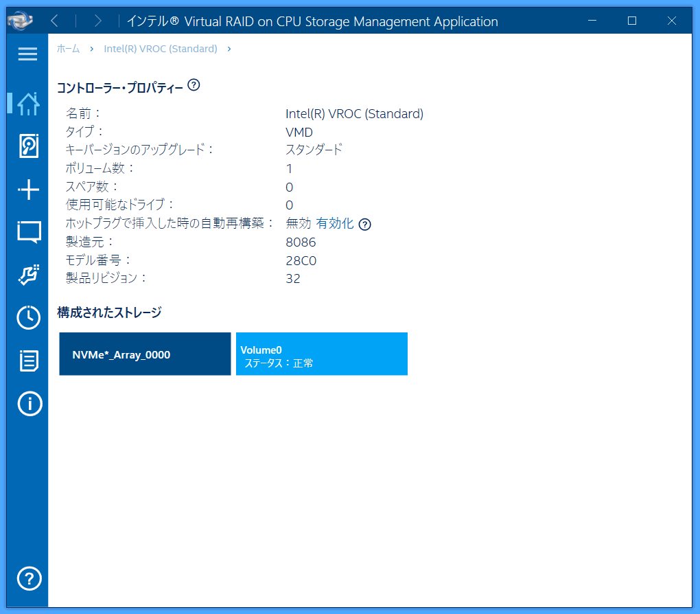The width and height of the screenshot is (700, 614).
Task: Click the forward arrow in title bar
Action: pos(97,21)
